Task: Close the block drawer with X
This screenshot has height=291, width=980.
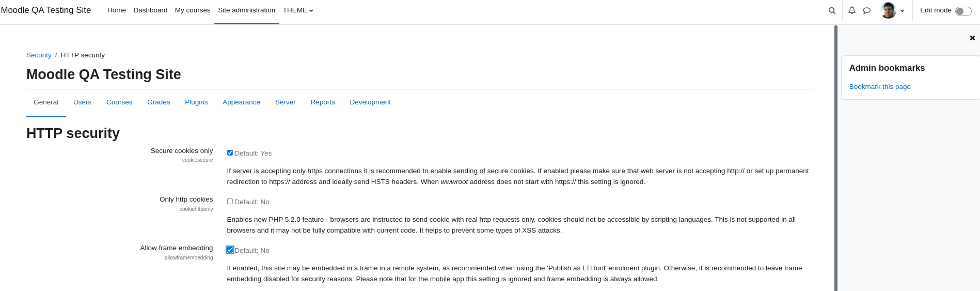Action: coord(972,38)
